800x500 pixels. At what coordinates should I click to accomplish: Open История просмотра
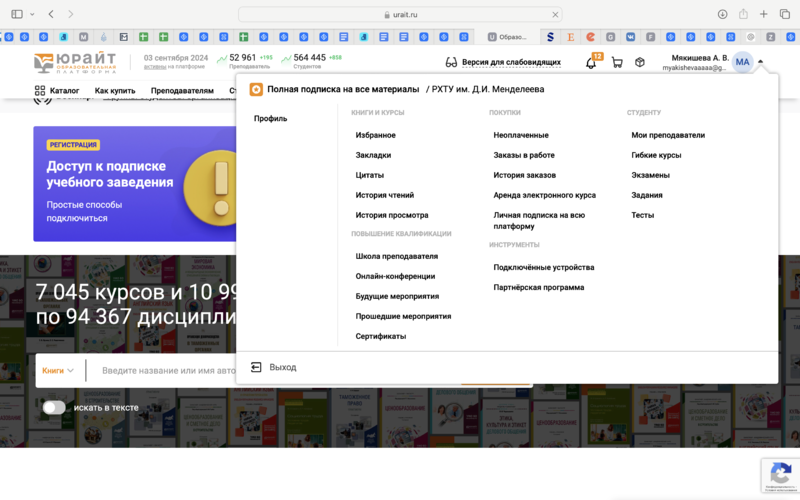click(392, 215)
